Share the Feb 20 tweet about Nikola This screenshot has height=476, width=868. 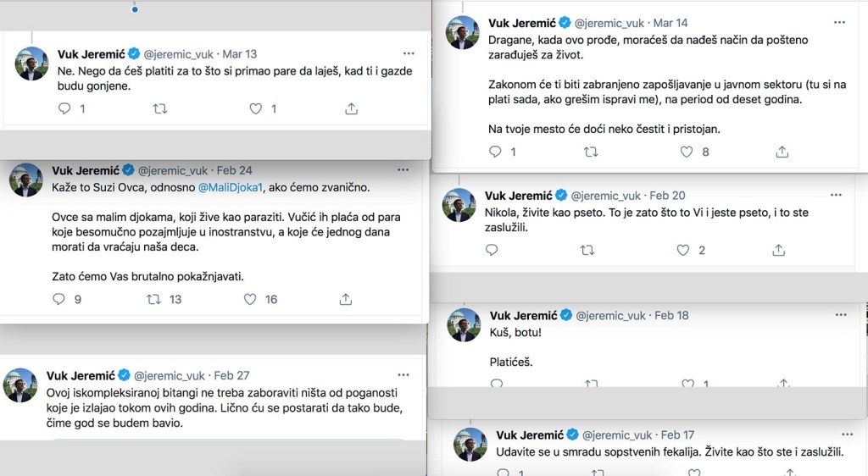click(778, 250)
